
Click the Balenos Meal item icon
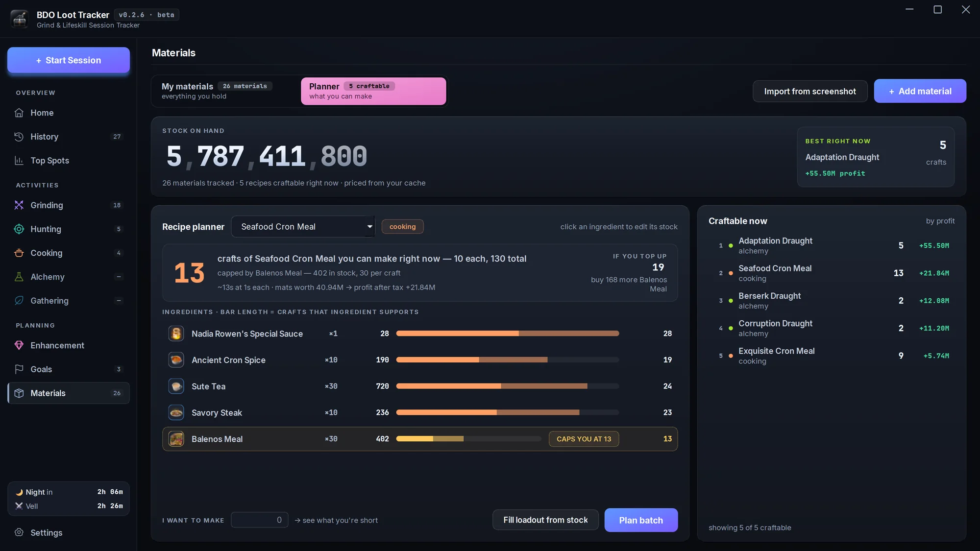[176, 439]
